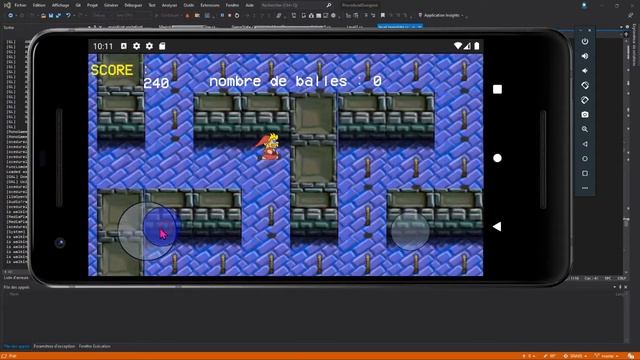Tap battery indicator in phone status bar
This screenshot has width=640, height=360.
coord(476,46)
